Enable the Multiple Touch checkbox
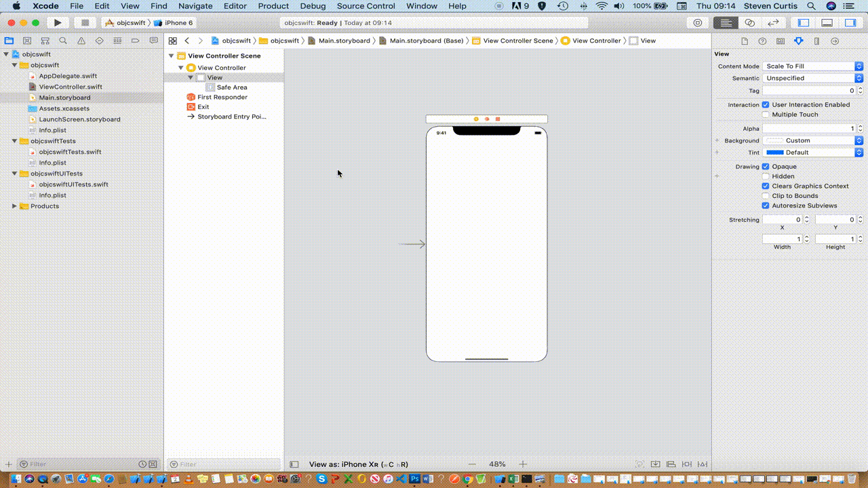Screen dimensions: 868x488 coord(766,115)
